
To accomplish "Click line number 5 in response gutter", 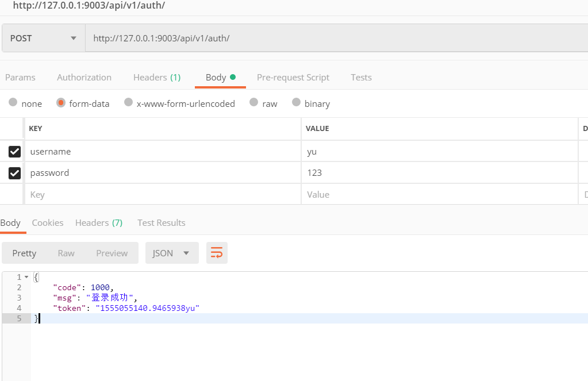I will click(x=19, y=318).
